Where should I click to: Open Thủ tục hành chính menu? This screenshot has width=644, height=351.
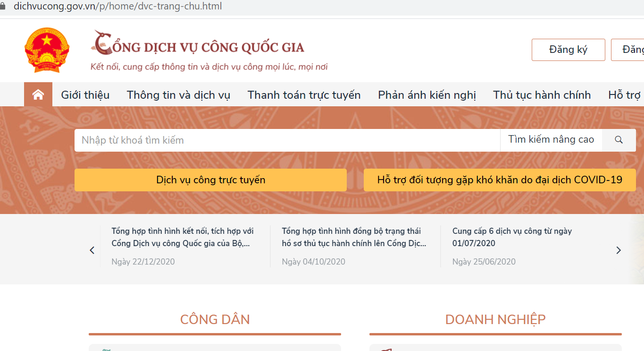point(542,95)
